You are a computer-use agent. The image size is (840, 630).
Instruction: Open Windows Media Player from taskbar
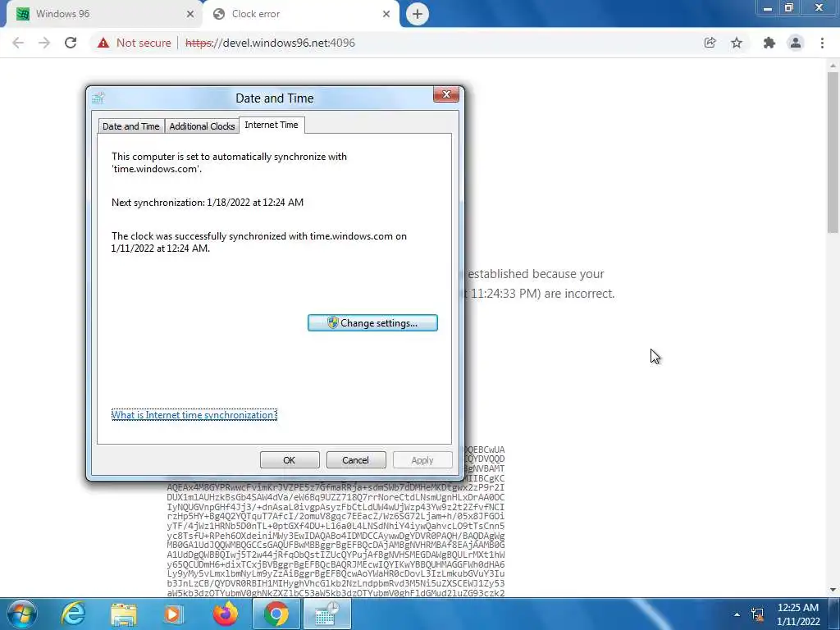(x=174, y=614)
